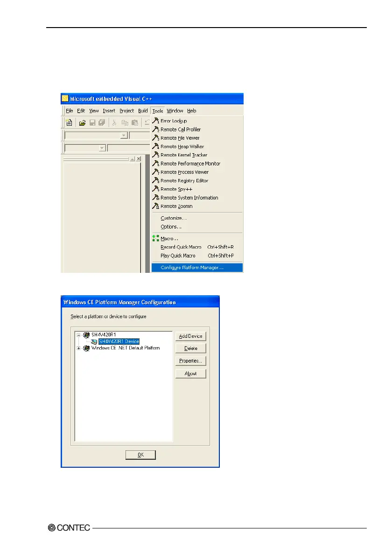Image resolution: width=392 pixels, height=556 pixels.
Task: Click the hammer icon beside Remote Zoomin
Action: pyautogui.click(x=155, y=206)
